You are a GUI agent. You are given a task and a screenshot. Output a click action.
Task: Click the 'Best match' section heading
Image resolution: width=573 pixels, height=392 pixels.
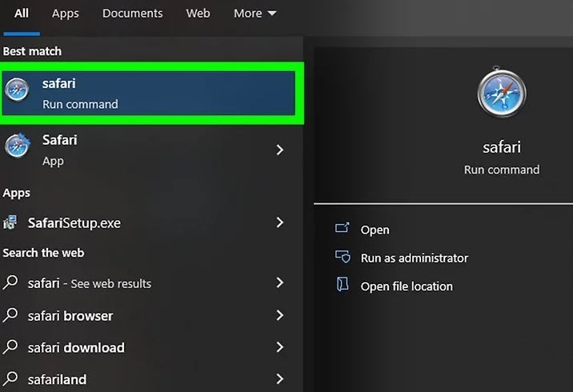click(x=32, y=51)
